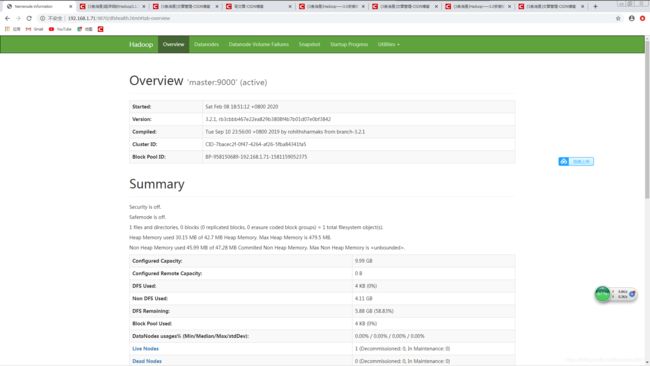Click the page vertical scrollbar thumb
Viewport: 650px width, 366px height.
[x=647, y=119]
